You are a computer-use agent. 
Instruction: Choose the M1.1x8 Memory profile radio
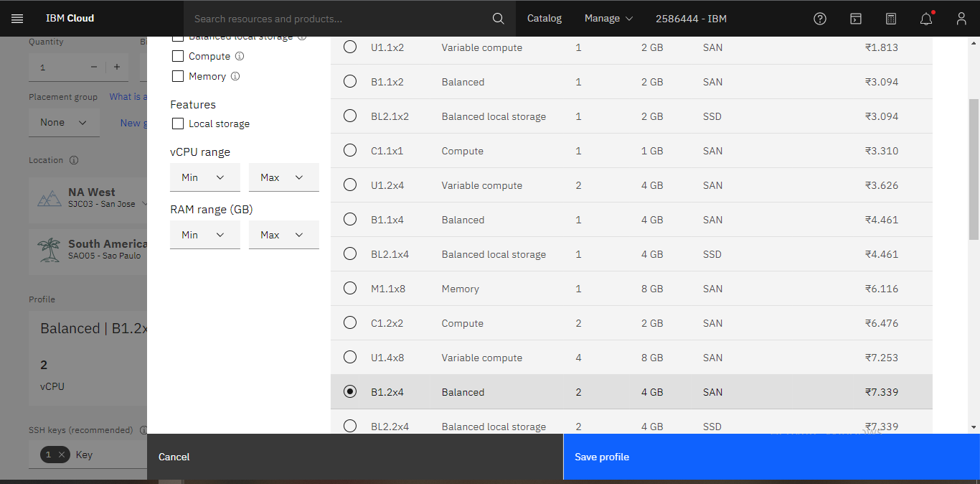tap(350, 289)
